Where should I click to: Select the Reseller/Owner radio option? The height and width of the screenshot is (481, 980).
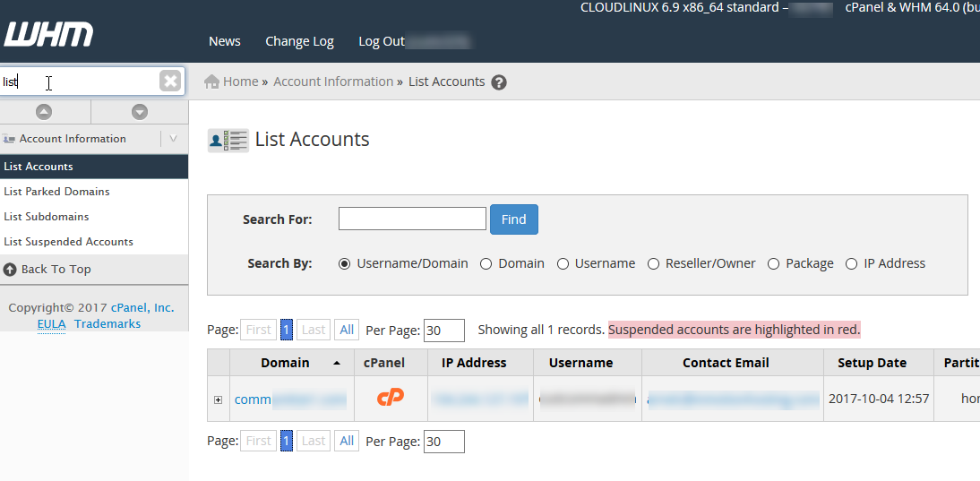coord(653,264)
